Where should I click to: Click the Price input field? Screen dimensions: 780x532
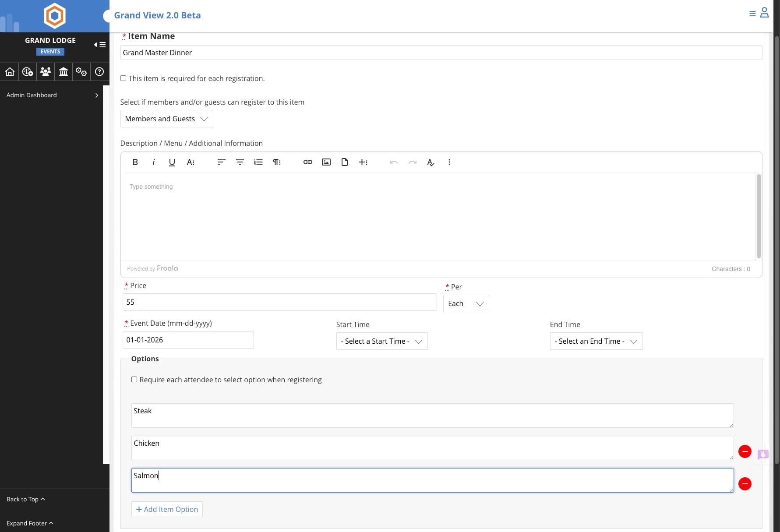tap(279, 302)
